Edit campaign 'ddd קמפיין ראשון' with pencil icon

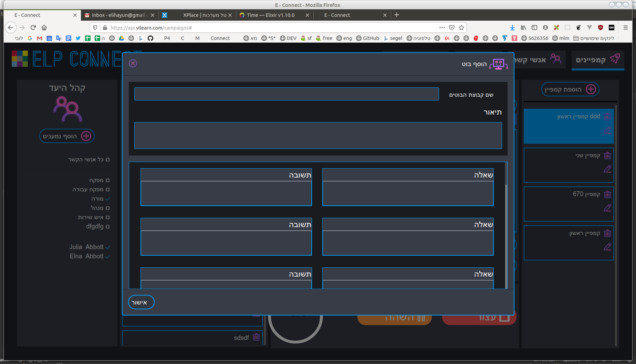pos(607,130)
